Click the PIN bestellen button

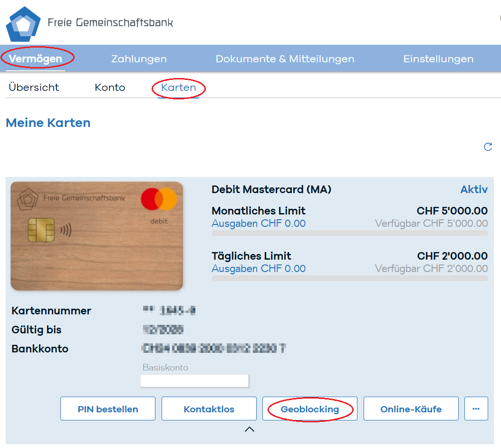pyautogui.click(x=108, y=409)
